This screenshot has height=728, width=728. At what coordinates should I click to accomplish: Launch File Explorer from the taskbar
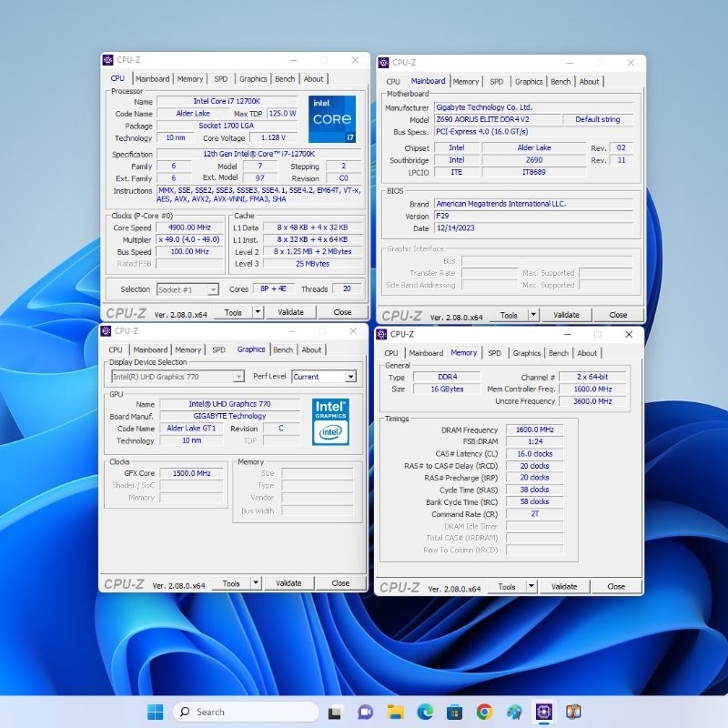tap(395, 712)
